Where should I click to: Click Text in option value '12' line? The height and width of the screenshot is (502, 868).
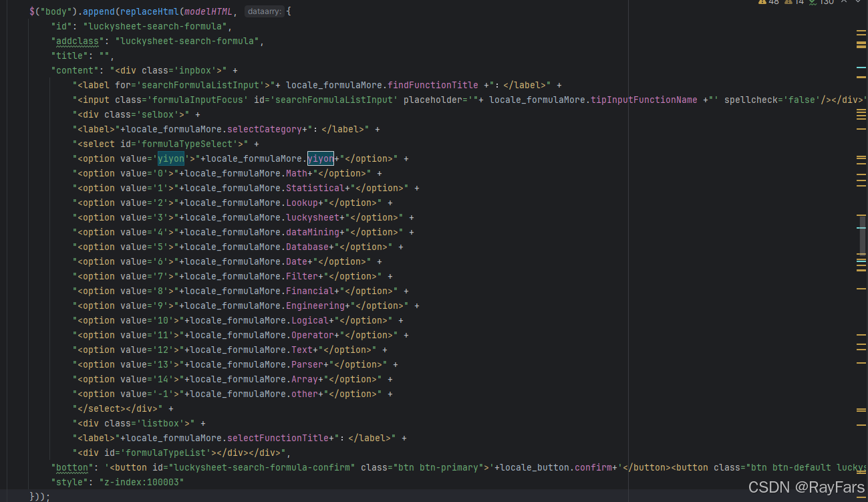302,350
